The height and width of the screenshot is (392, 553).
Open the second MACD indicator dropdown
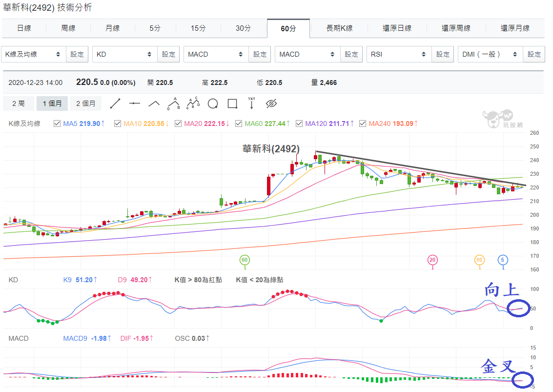(307, 54)
